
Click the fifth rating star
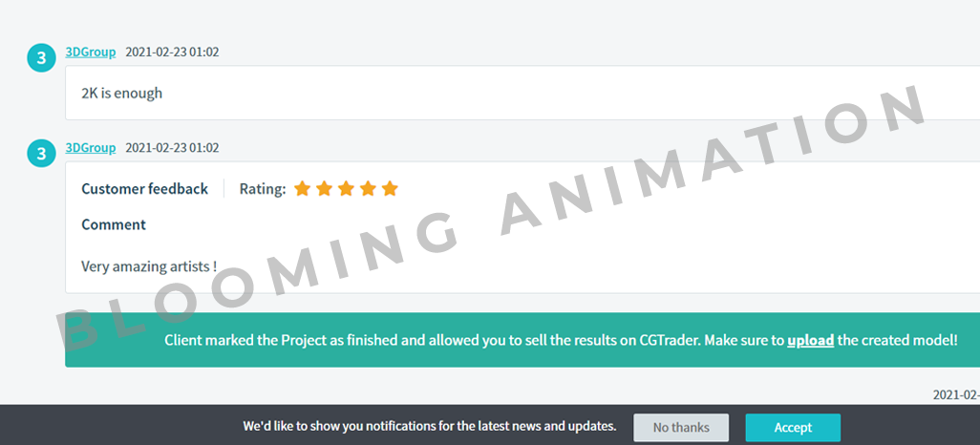click(x=390, y=188)
